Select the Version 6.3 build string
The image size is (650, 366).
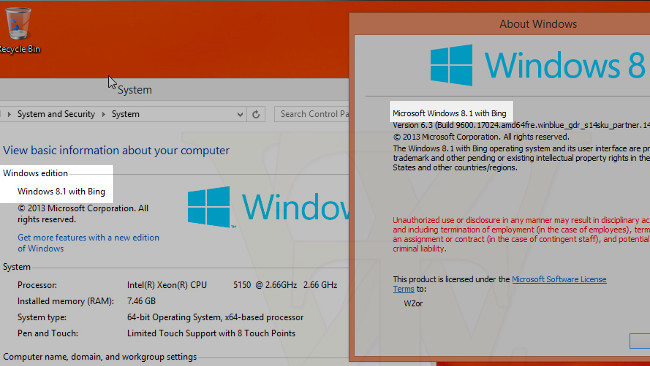521,125
